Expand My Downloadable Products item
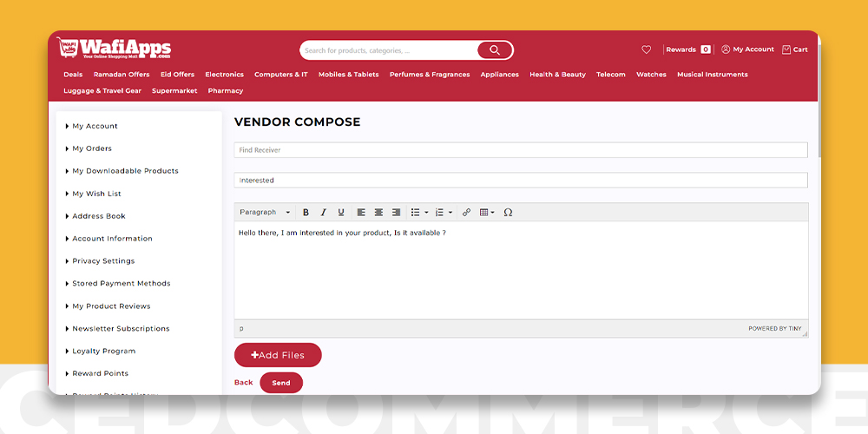 tap(122, 171)
